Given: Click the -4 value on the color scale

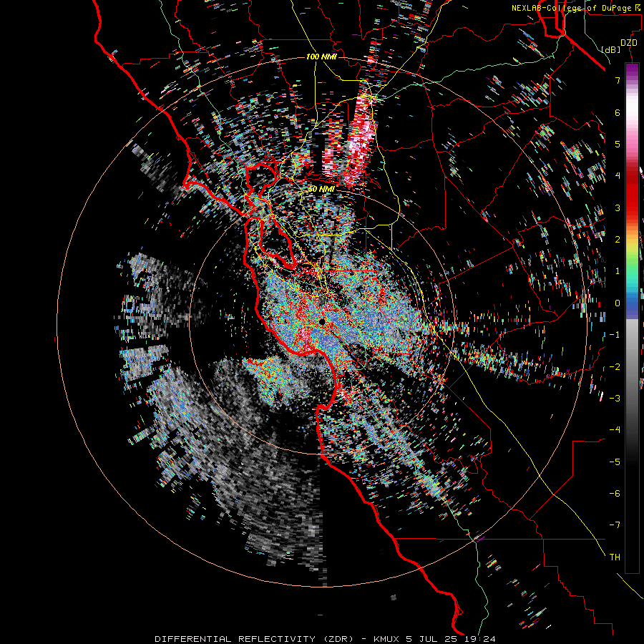Looking at the screenshot, I should [x=615, y=429].
